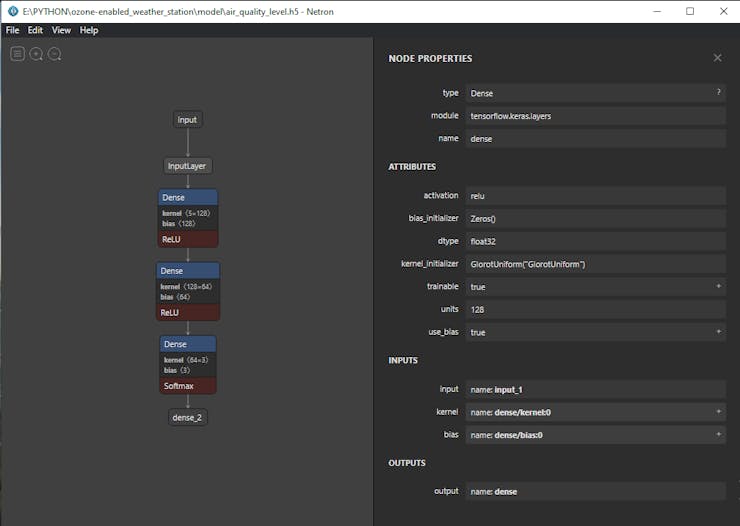
Task: Expand the dense/bias:0 input tensor
Action: (x=718, y=435)
